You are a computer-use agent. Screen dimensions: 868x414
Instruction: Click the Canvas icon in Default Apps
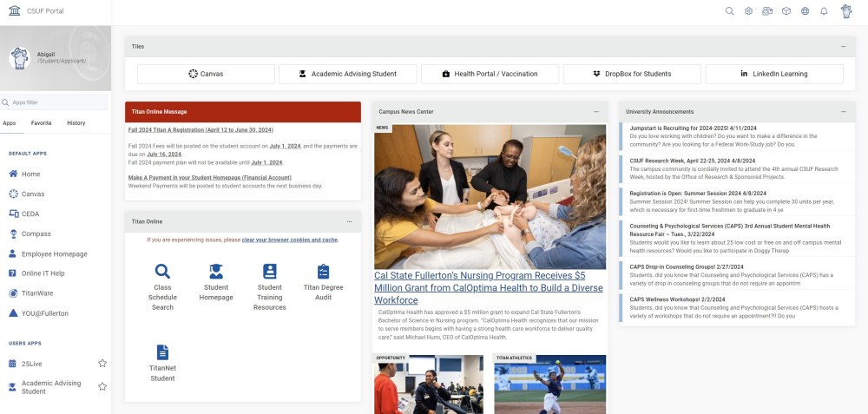pyautogui.click(x=13, y=194)
